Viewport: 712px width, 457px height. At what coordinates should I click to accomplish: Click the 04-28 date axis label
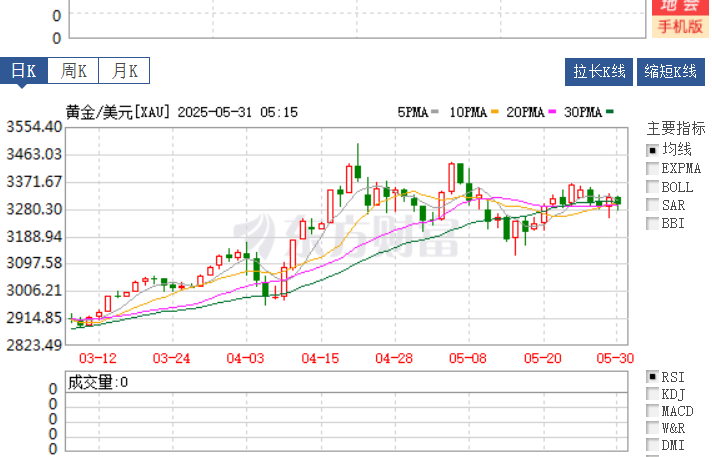[394, 358]
